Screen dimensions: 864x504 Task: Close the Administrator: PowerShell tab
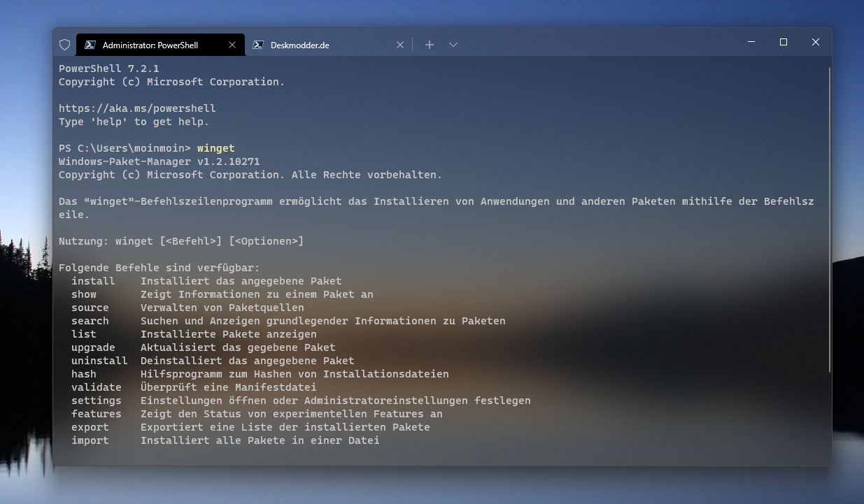232,45
